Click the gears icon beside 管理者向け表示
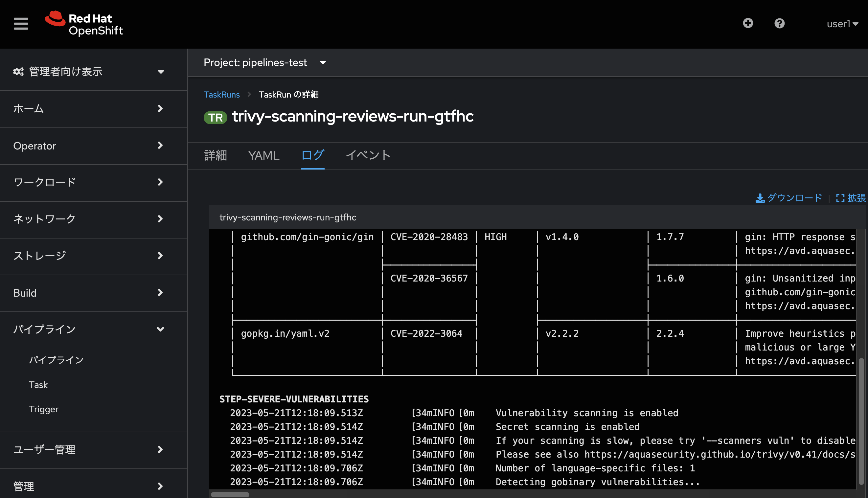The width and height of the screenshot is (868, 498). tap(18, 72)
